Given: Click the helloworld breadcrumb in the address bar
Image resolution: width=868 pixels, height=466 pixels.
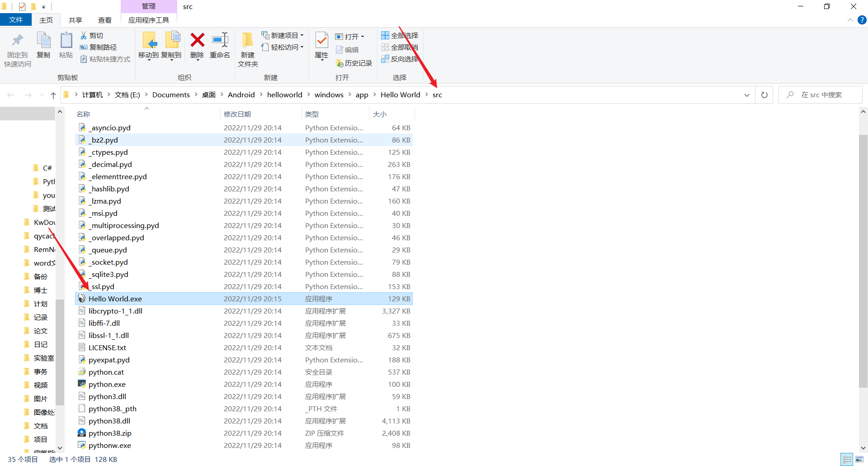Looking at the screenshot, I should click(x=285, y=95).
